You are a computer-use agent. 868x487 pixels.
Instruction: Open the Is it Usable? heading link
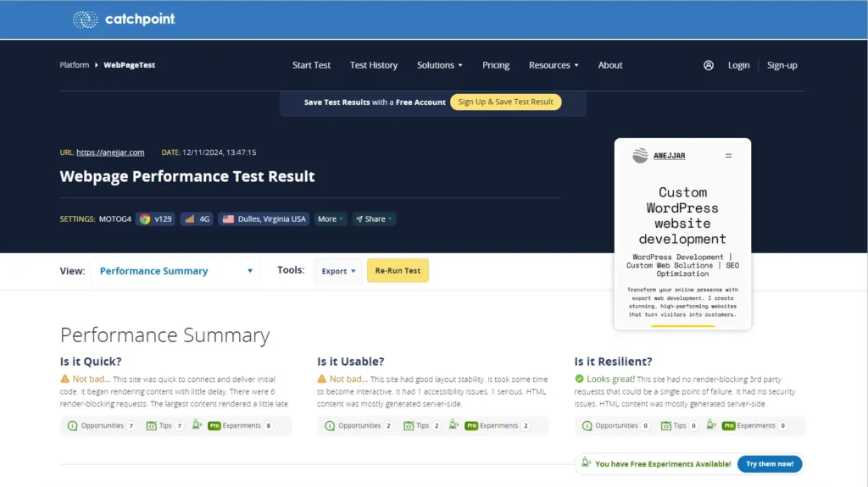(350, 362)
